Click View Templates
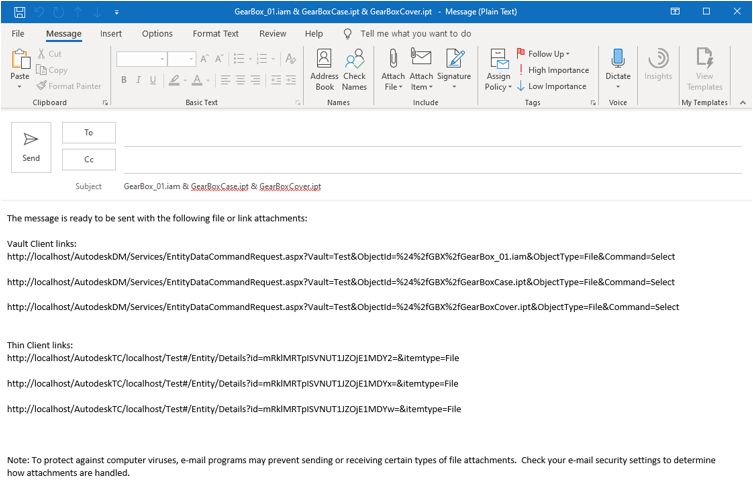This screenshot has width=753, height=491. (x=704, y=70)
